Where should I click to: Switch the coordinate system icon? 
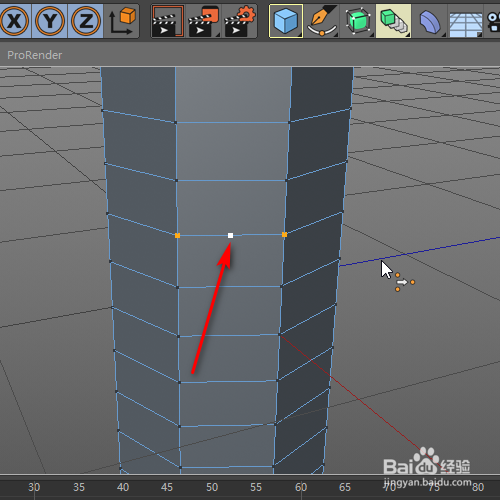point(122,21)
